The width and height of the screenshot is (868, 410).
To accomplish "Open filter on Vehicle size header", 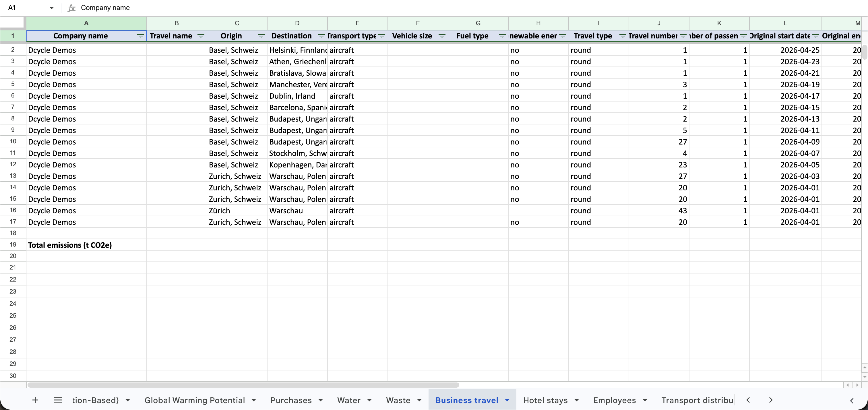I will tap(442, 36).
